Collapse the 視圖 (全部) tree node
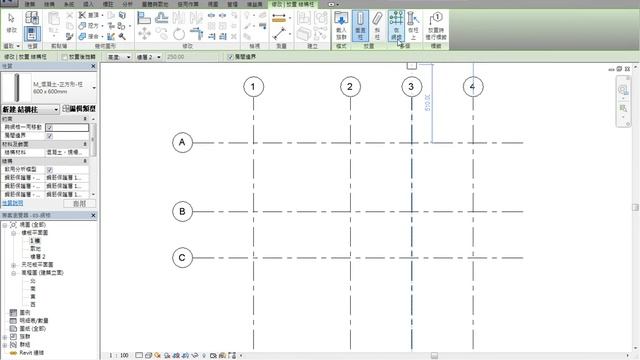Image resolution: width=640 pixels, height=360 pixels. pyautogui.click(x=5, y=225)
